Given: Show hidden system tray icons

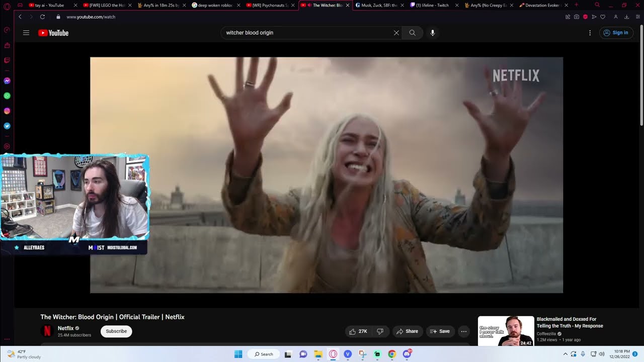Looking at the screenshot, I should point(565,354).
